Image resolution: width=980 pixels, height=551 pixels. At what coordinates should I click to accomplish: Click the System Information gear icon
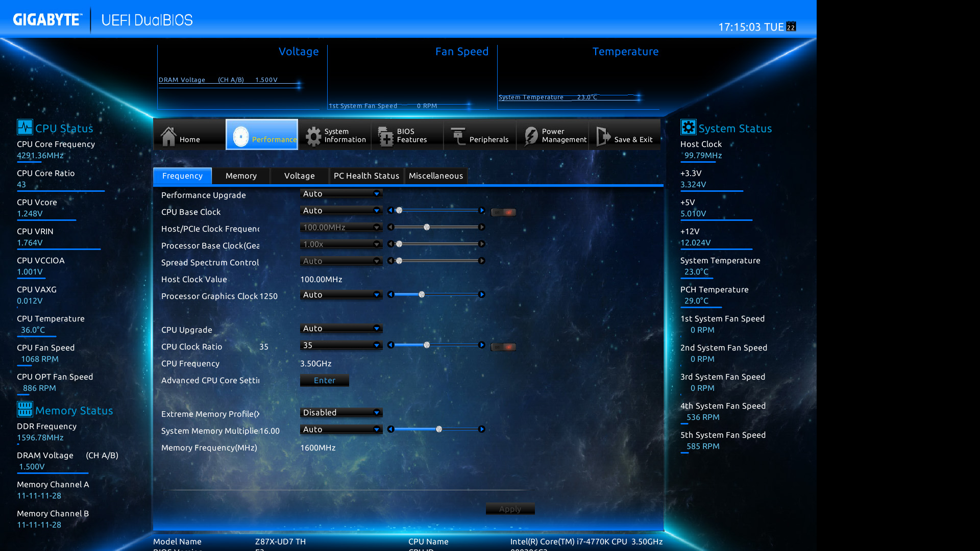(313, 136)
